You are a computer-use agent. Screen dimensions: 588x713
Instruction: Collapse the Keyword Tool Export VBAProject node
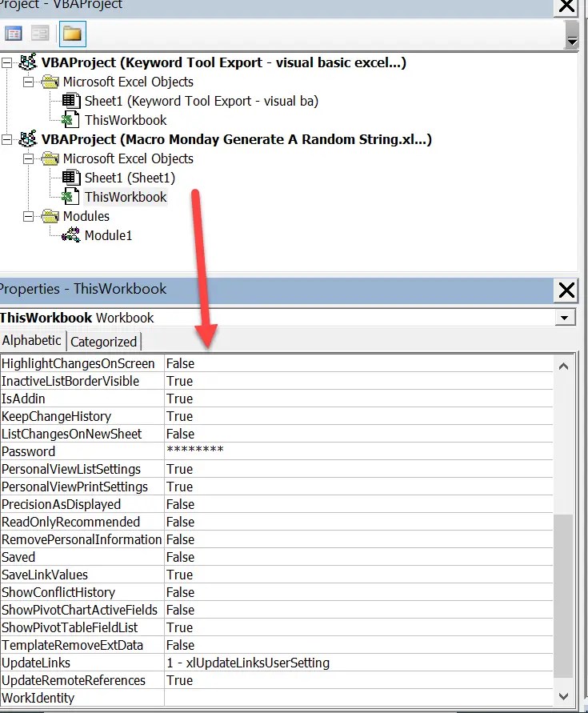point(6,62)
